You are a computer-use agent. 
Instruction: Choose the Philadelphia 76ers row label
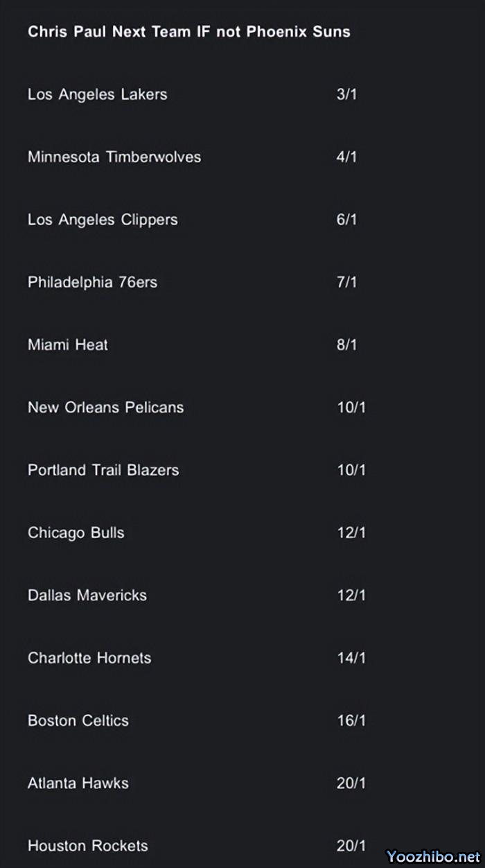[92, 282]
